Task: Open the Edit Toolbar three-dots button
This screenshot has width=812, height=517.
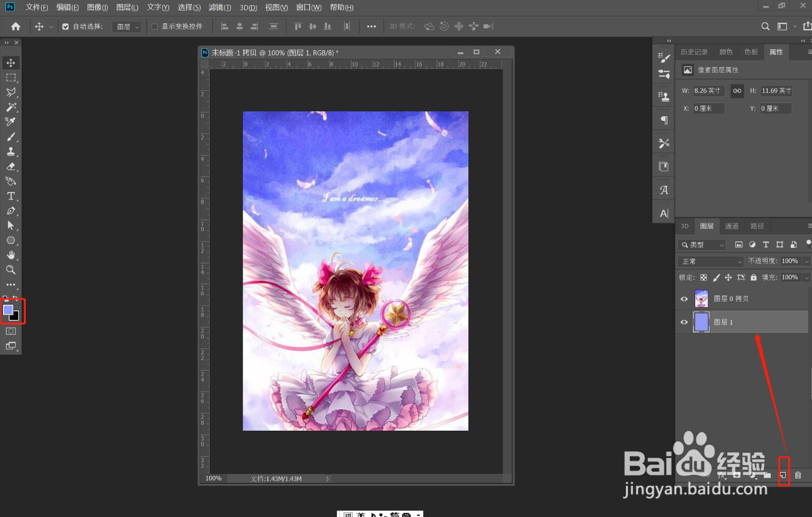Action: point(11,284)
